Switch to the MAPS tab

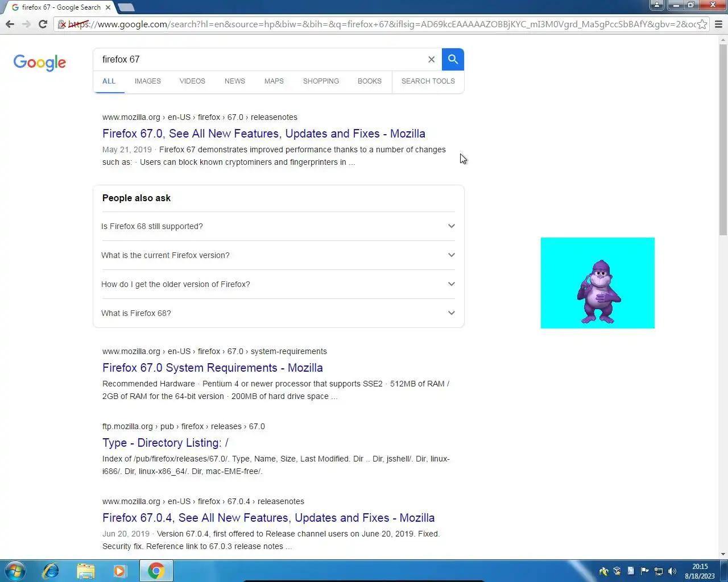pos(274,81)
